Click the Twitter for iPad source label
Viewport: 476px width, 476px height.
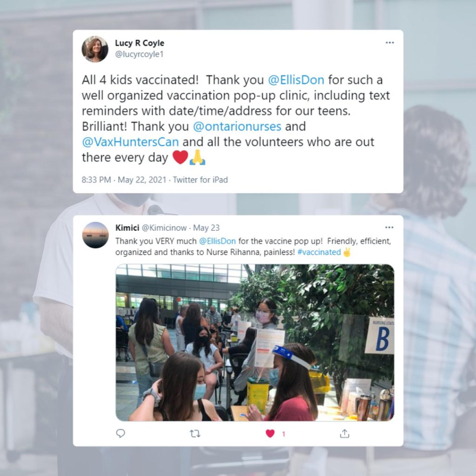point(200,180)
